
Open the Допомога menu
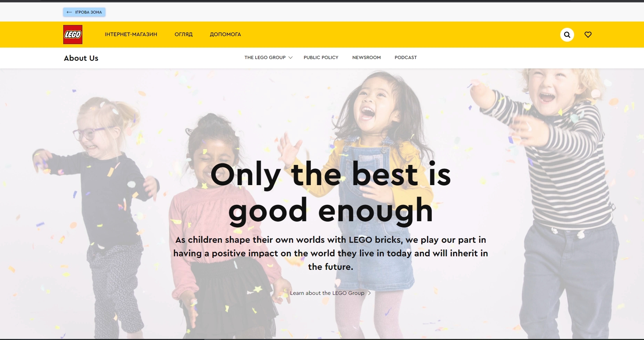(x=225, y=34)
